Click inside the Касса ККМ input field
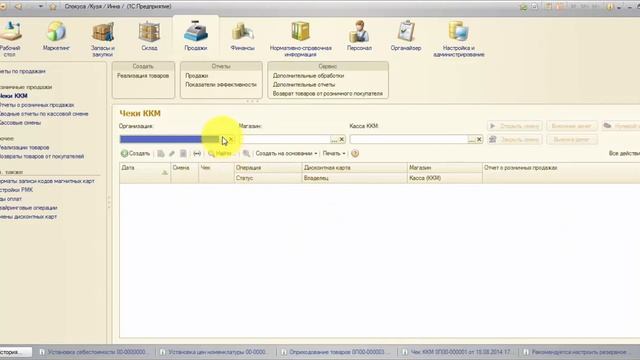Viewport: 640px width, 360px height. click(409, 140)
